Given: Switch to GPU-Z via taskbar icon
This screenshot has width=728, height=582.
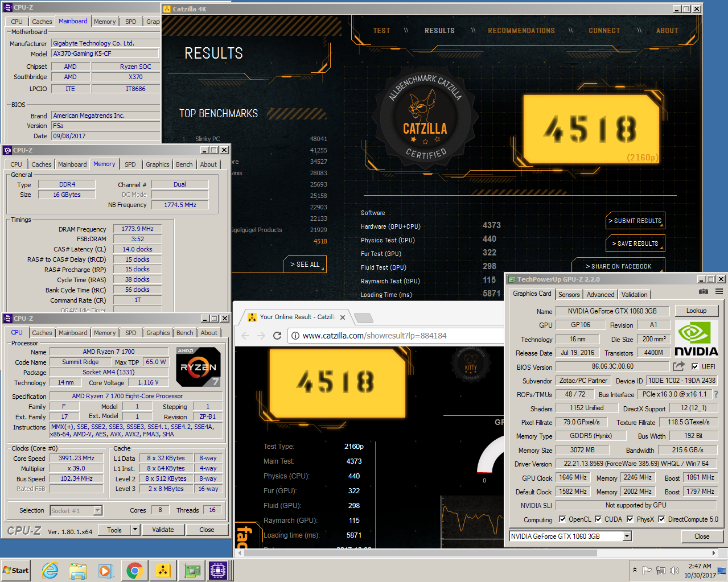Looking at the screenshot, I should (191, 570).
